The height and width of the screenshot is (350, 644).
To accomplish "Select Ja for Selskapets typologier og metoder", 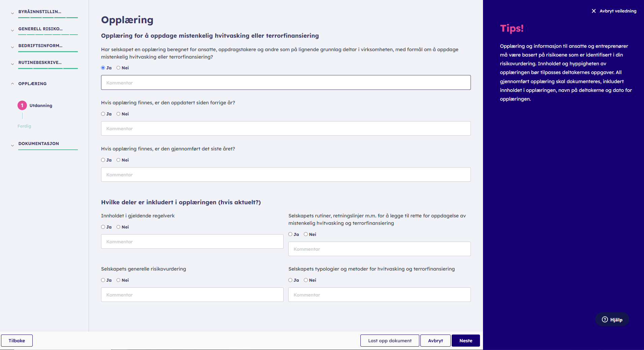I will click(x=290, y=280).
